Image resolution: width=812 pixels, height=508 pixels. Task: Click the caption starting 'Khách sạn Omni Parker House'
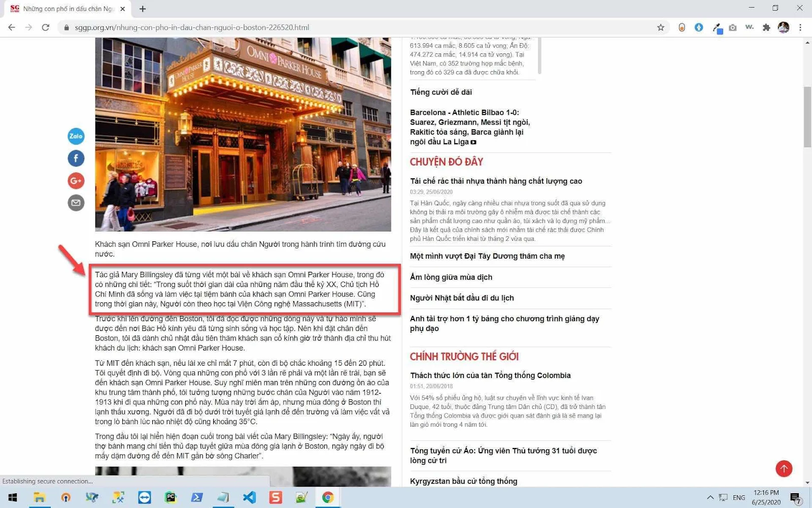click(x=240, y=249)
